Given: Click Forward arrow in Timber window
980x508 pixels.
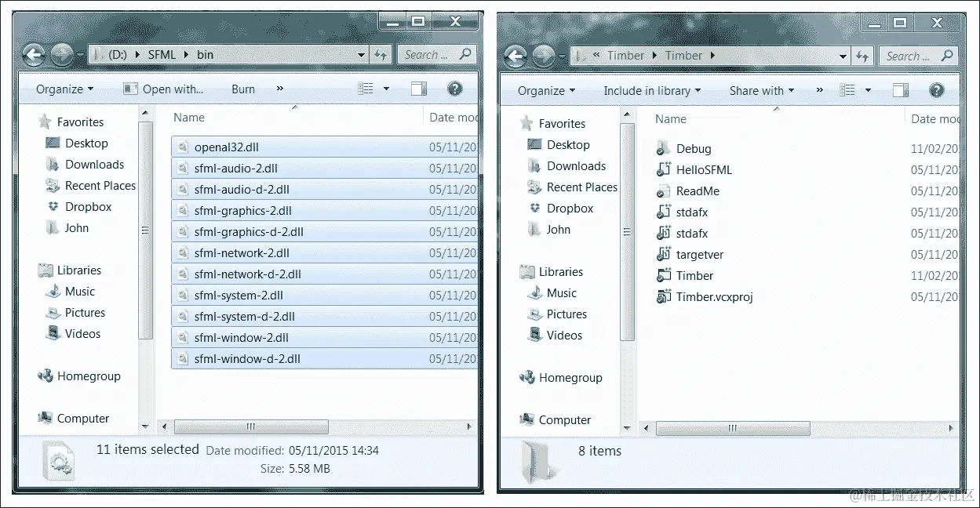Looking at the screenshot, I should [544, 56].
